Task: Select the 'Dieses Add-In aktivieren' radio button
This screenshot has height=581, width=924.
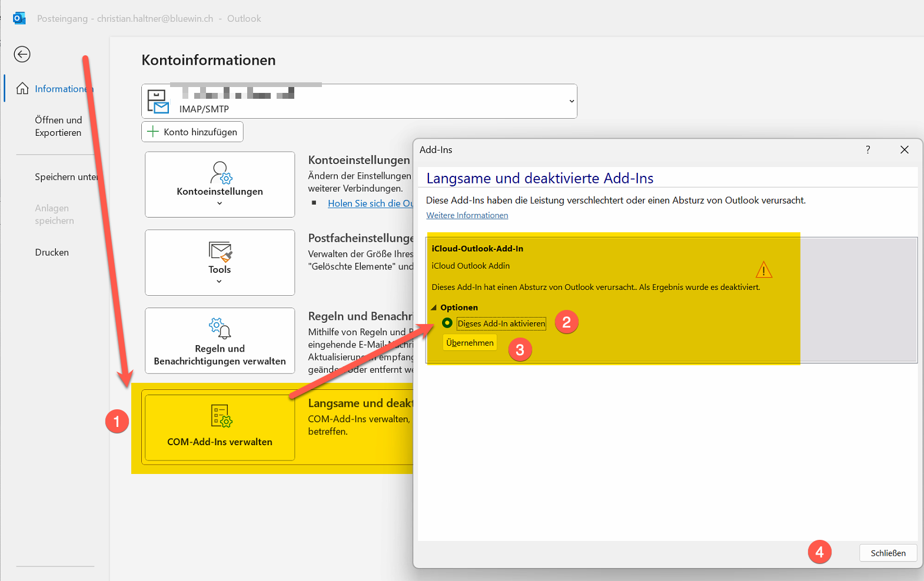Action: 447,323
